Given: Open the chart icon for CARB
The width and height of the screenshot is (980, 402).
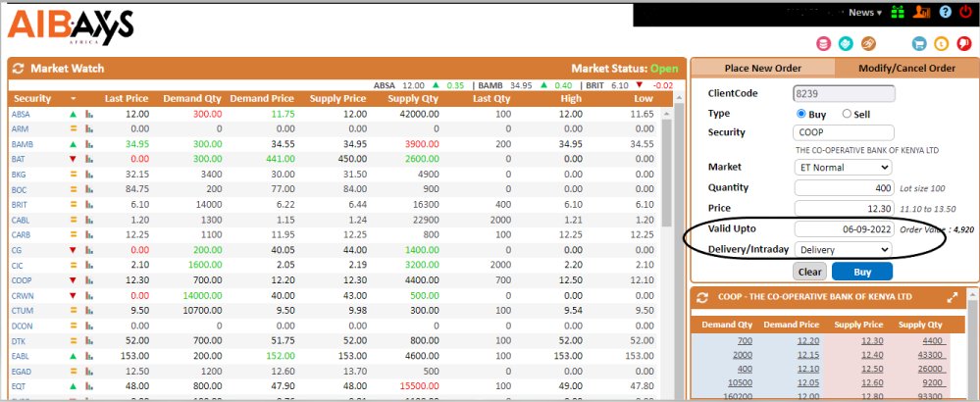Looking at the screenshot, I should 89,234.
